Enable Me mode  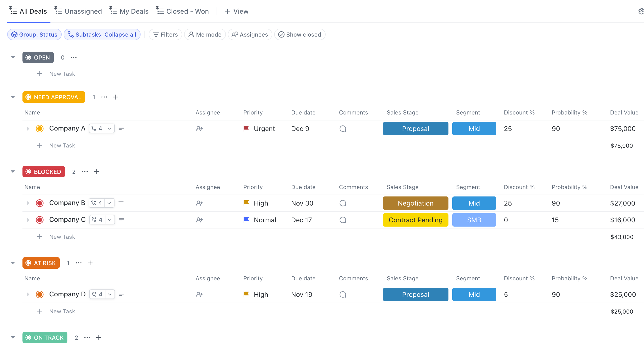(x=205, y=34)
